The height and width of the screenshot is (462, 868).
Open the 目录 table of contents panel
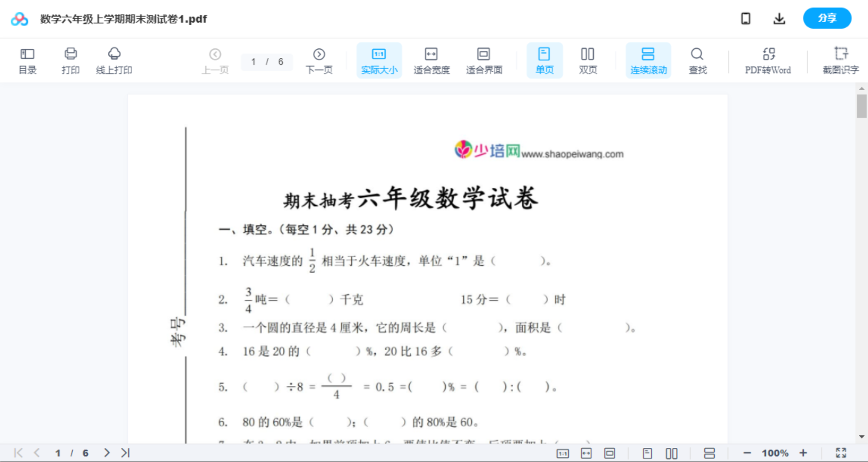coord(27,61)
